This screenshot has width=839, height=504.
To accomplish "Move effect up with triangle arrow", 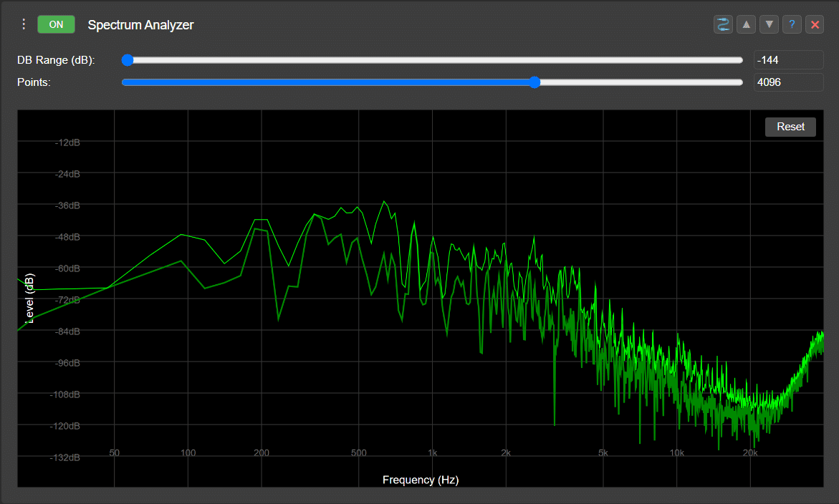I will click(x=746, y=24).
